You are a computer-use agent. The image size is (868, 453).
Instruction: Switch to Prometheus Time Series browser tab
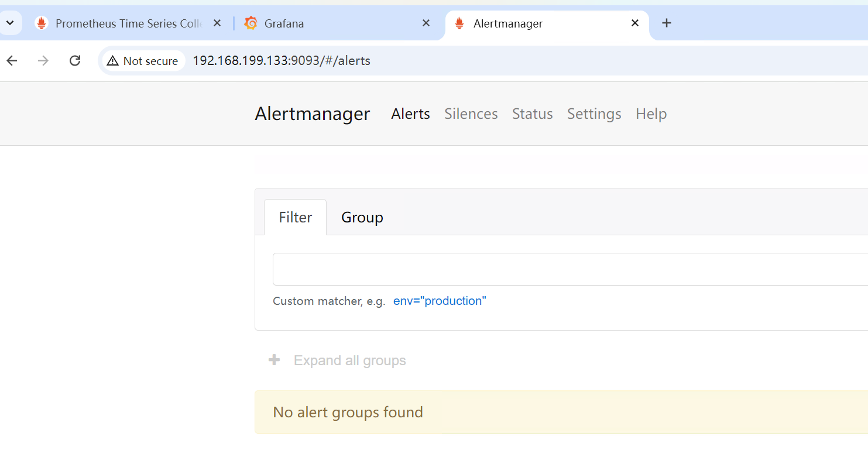point(129,23)
